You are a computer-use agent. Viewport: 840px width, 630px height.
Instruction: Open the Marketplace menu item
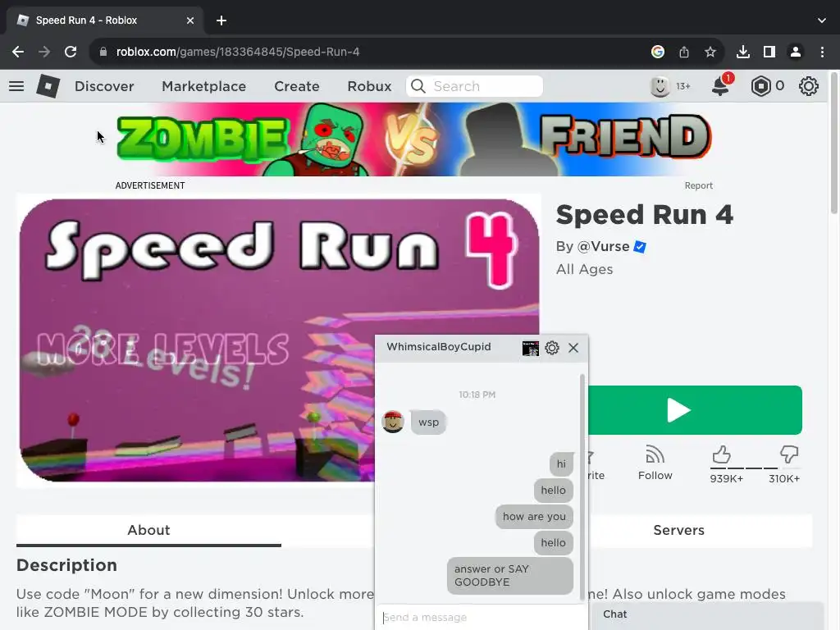tap(203, 86)
